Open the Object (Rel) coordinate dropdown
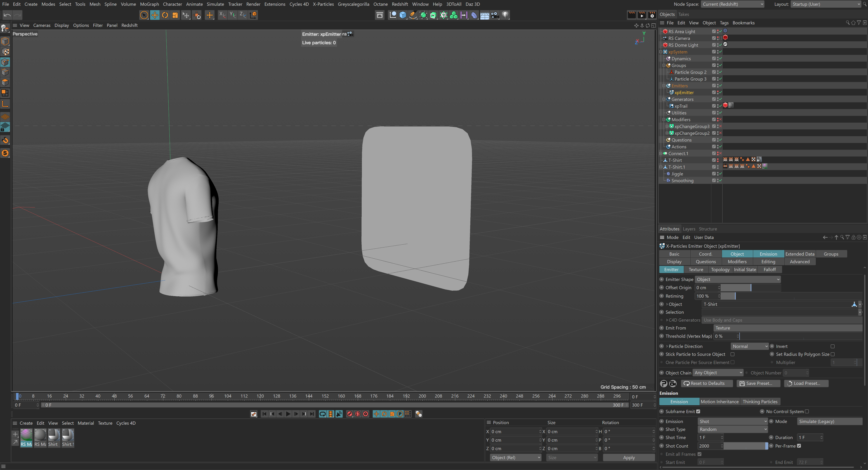Screen dimensions: 868x470 pyautogui.click(x=516, y=458)
